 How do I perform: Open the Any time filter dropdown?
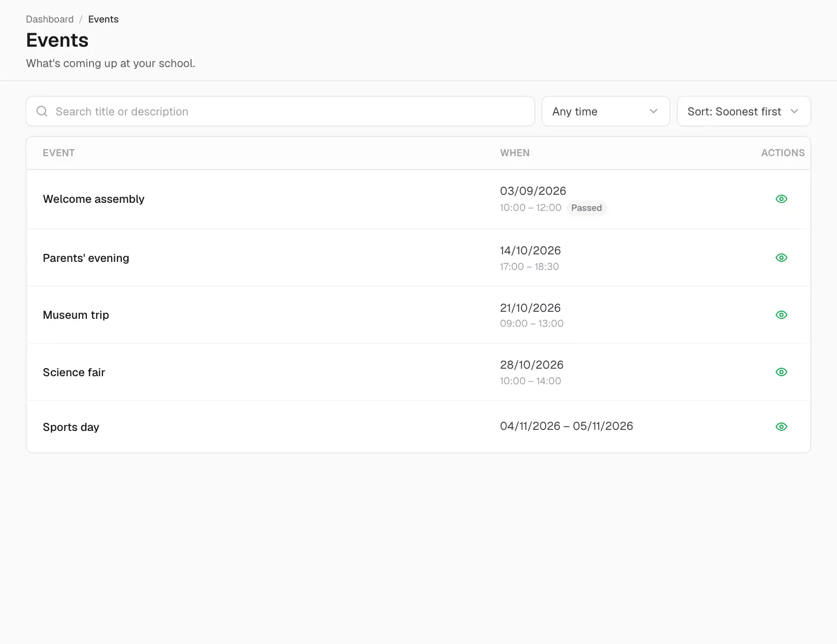(x=606, y=111)
